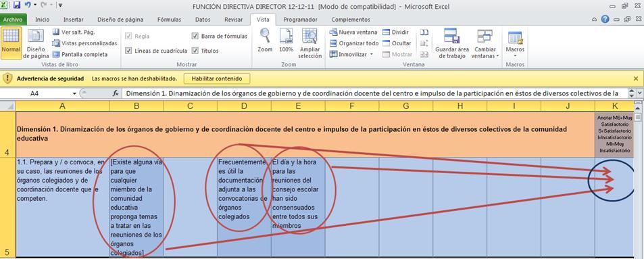Click Organizar todo
Viewport: 644px width, 259px height.
tap(353, 43)
